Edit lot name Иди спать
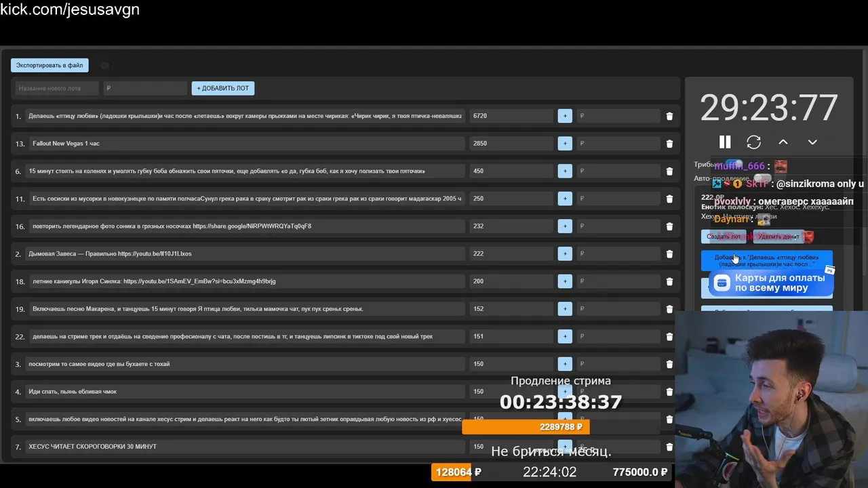Viewport: 868px width, 488px height. (245, 392)
